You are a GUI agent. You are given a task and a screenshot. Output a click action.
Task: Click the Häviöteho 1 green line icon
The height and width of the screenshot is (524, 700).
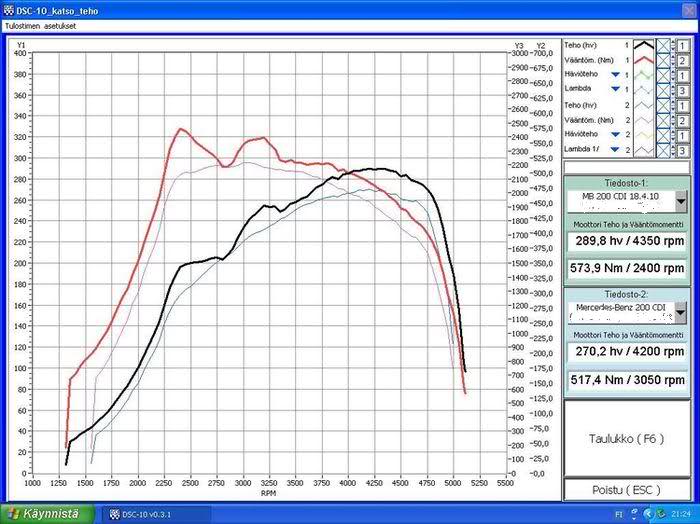point(645,75)
